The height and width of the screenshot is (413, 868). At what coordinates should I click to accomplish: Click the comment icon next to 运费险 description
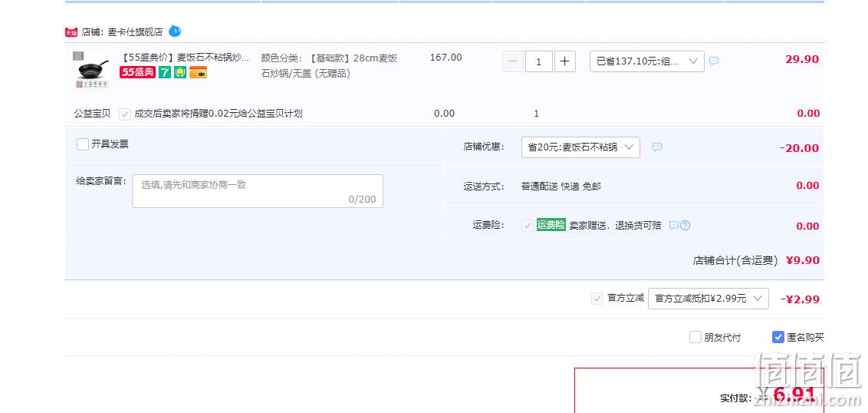674,226
